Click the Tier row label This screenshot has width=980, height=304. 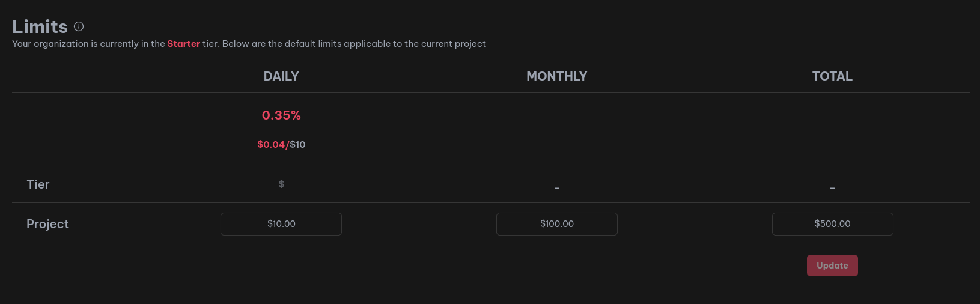(38, 184)
